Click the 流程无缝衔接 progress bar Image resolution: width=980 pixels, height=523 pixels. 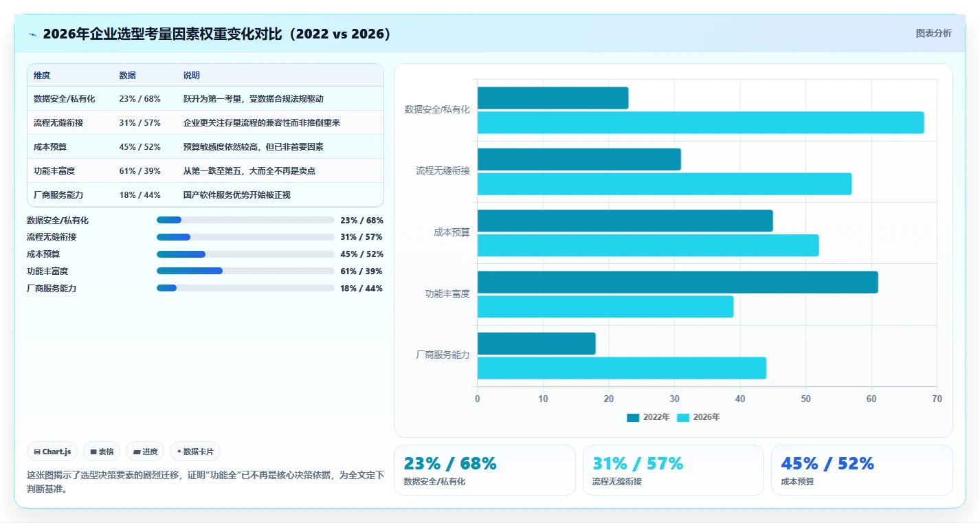tap(245, 237)
